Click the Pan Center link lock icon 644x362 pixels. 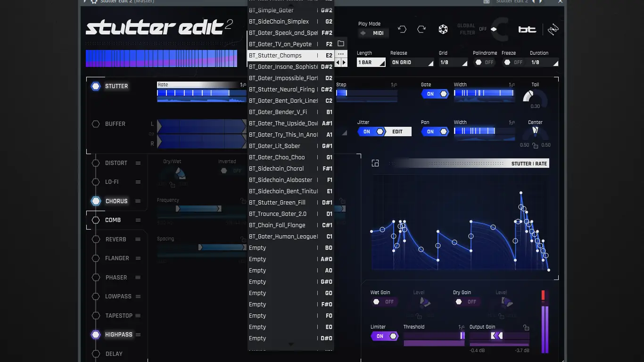[535, 146]
